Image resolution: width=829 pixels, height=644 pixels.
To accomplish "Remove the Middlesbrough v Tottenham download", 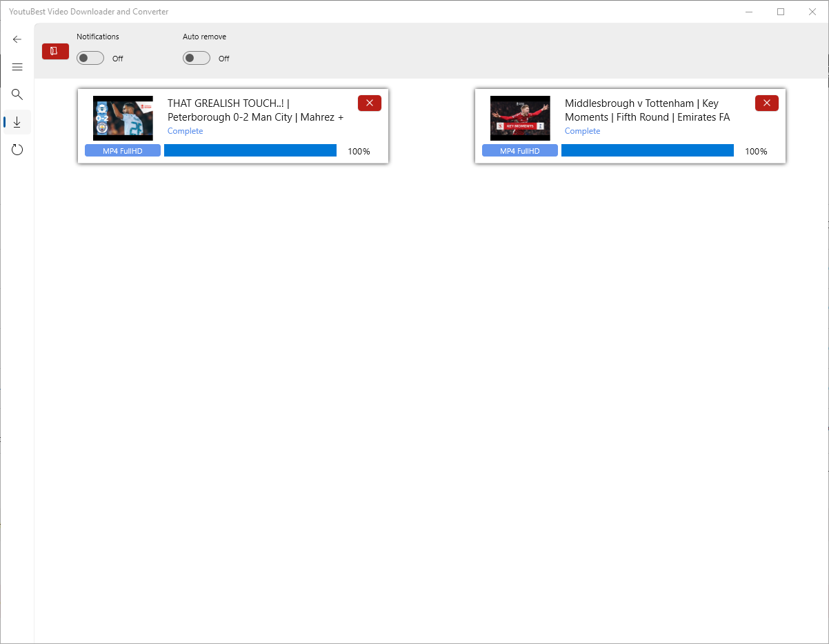I will click(767, 103).
